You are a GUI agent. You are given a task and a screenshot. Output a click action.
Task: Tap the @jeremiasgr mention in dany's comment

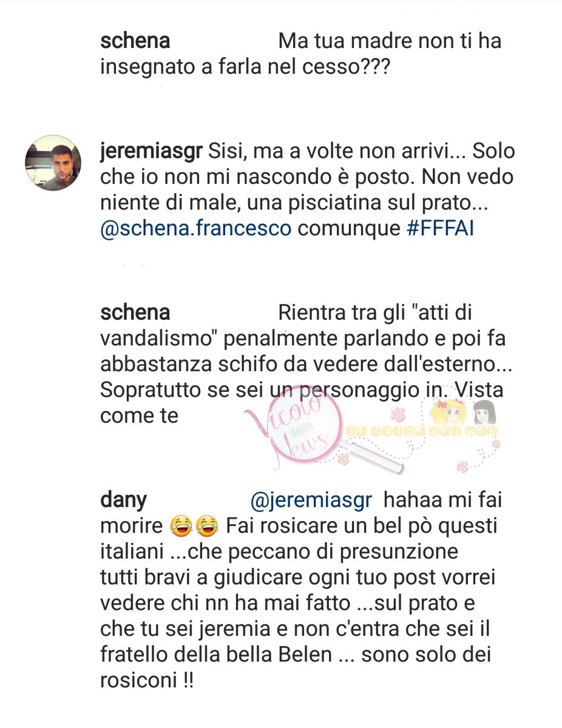[x=313, y=502]
